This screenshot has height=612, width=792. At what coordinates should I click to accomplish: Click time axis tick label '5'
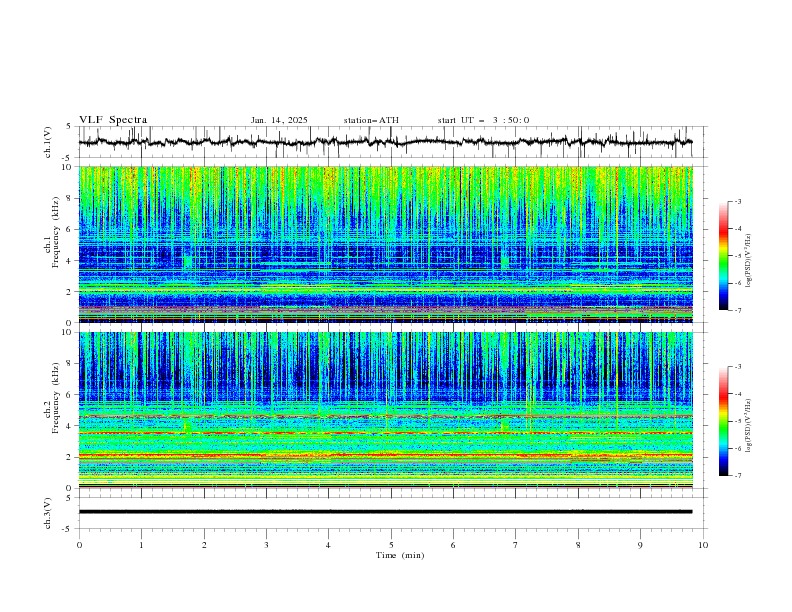391,545
